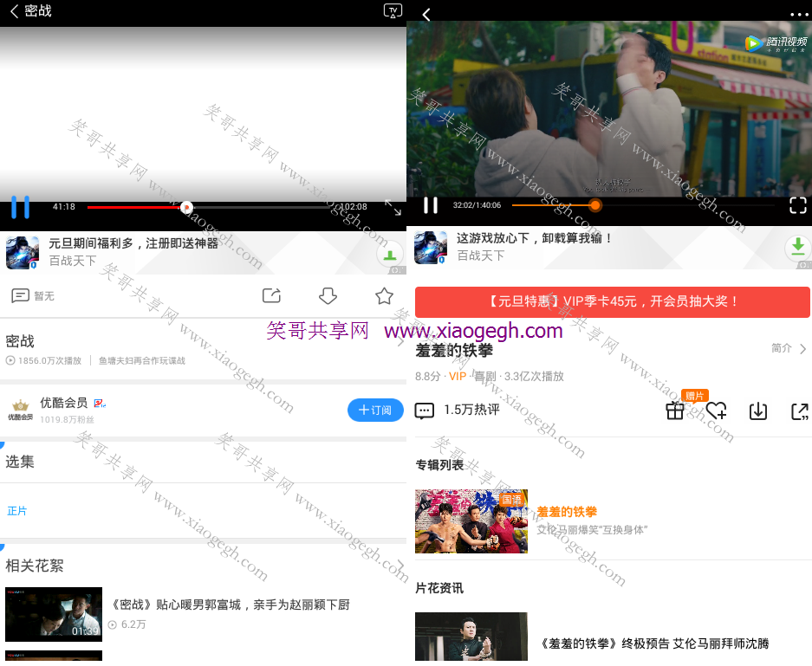Select the 片花资讯 section header
The width and height of the screenshot is (812, 666).
(439, 588)
